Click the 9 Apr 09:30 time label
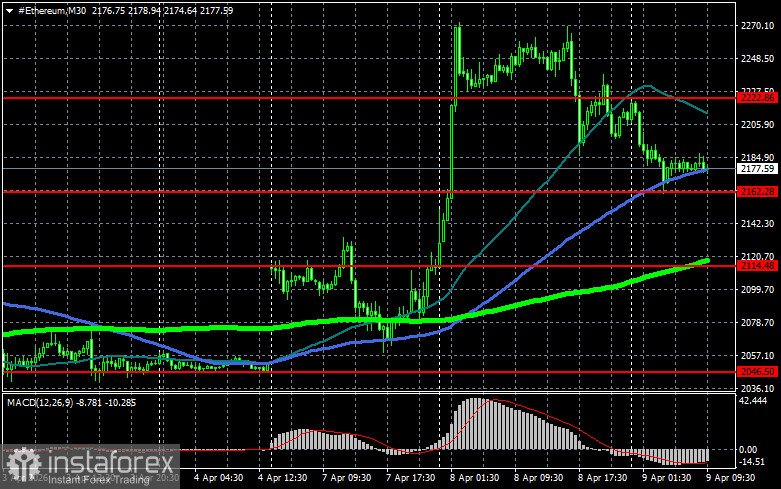 [x=730, y=478]
